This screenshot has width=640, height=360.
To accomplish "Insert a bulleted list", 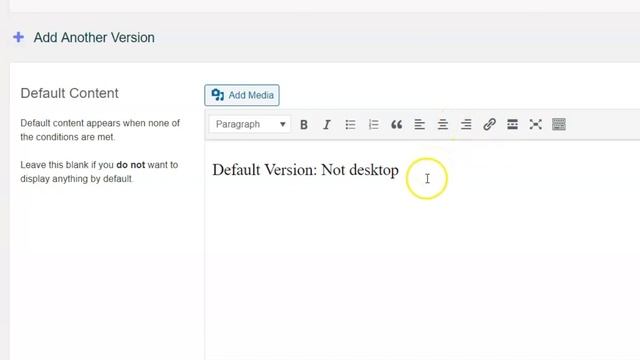I will coord(350,124).
